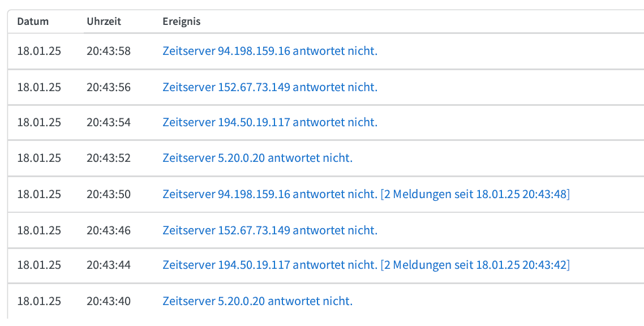Open the 20:43:46 Zeitserver 152.67.73.149 link
Viewport: 644px width, 326px height.
point(270,230)
